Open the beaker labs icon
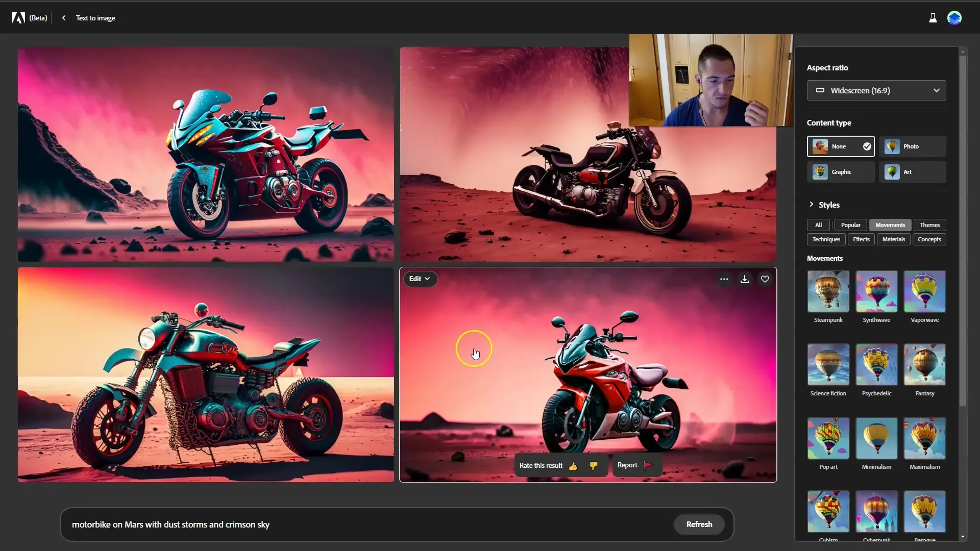Image resolution: width=980 pixels, height=551 pixels. pos(933,18)
